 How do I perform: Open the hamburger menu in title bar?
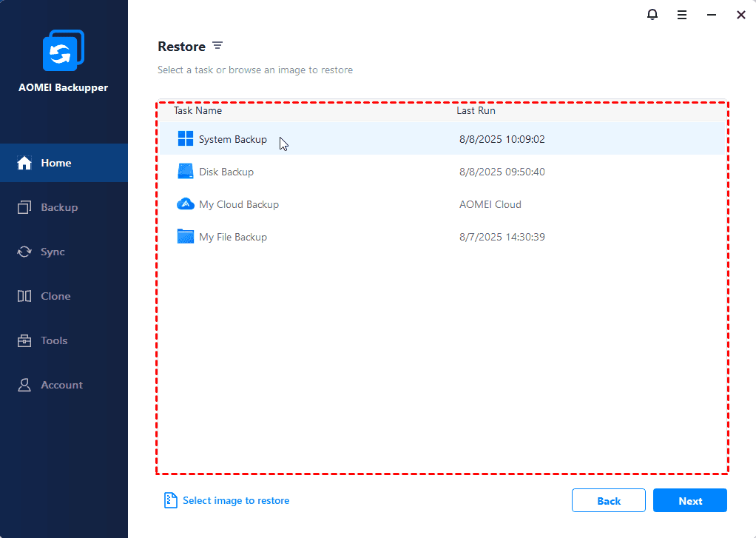click(x=681, y=15)
